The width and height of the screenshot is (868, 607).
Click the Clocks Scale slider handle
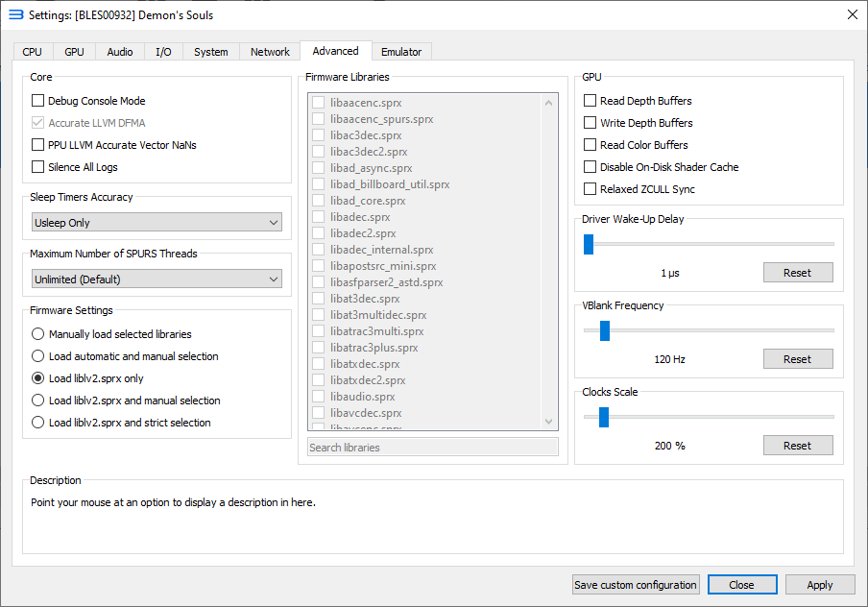tap(604, 417)
